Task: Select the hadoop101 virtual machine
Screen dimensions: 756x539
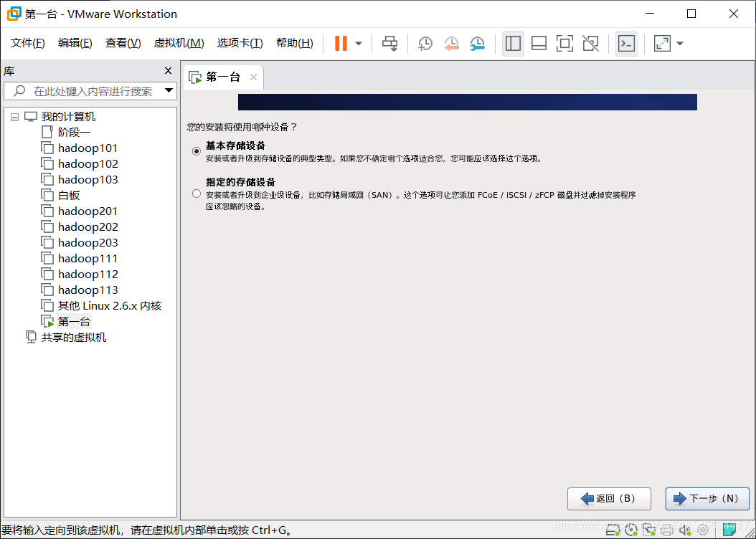Action: pyautogui.click(x=88, y=148)
